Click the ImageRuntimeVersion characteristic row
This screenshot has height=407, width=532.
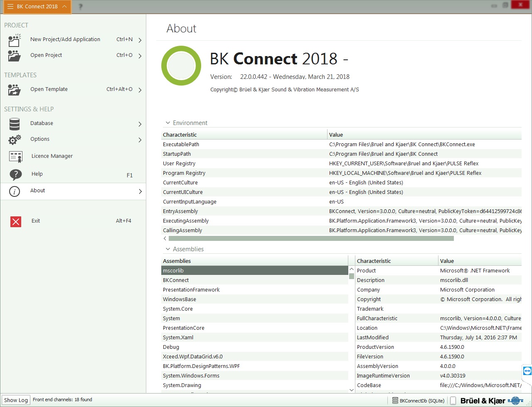click(x=438, y=375)
